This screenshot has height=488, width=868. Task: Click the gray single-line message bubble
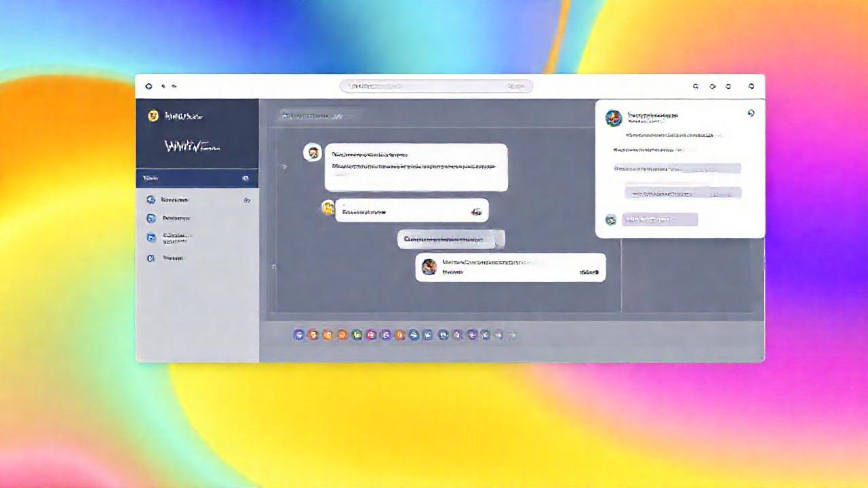pos(451,239)
